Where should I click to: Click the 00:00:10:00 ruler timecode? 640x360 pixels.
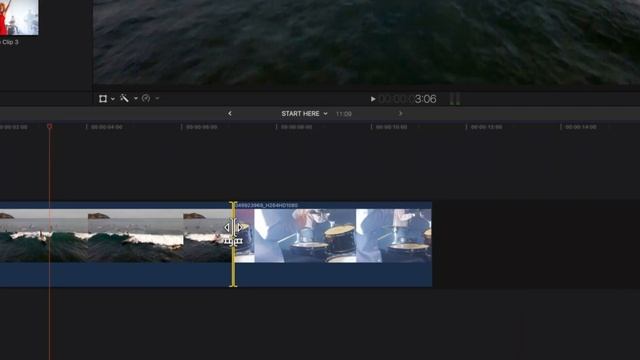point(391,127)
